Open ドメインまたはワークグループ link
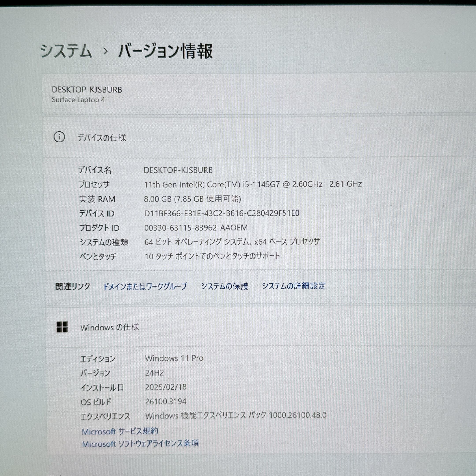Screen dimensions: 476x476 pyautogui.click(x=145, y=286)
